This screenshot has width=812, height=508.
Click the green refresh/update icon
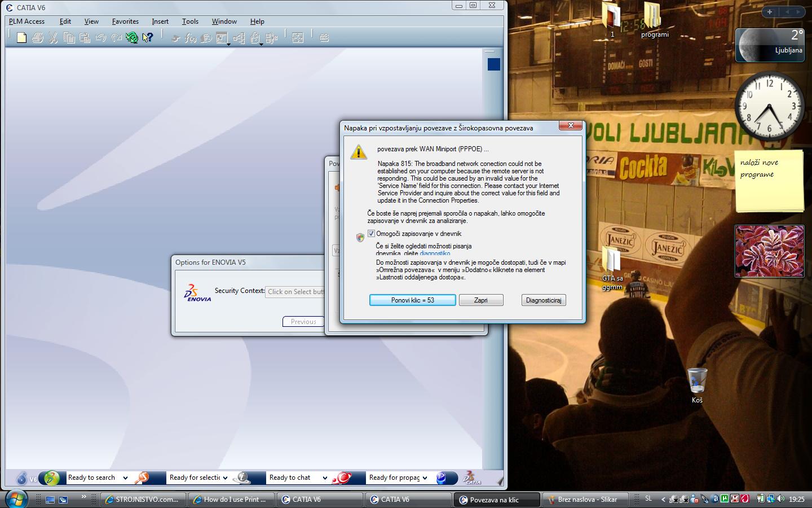click(x=132, y=38)
